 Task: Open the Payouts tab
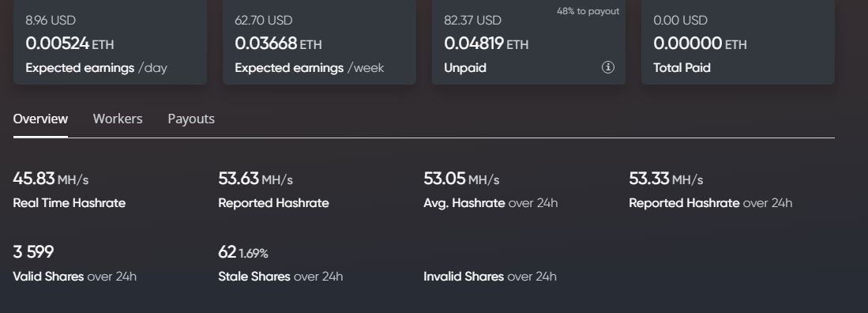pyautogui.click(x=191, y=119)
